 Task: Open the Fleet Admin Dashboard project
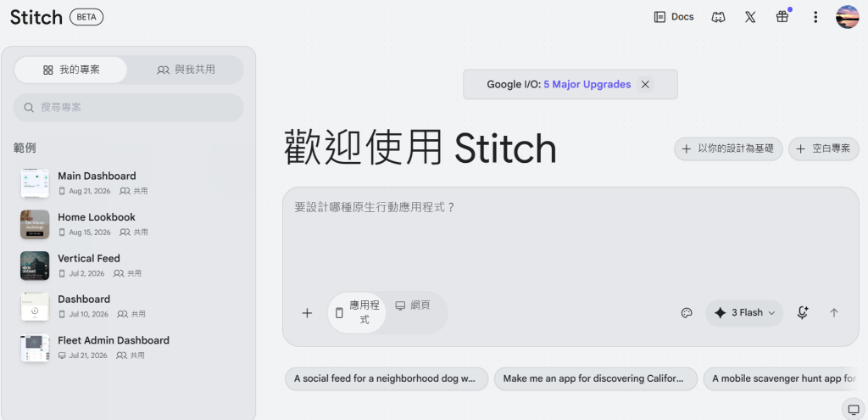[x=129, y=347]
